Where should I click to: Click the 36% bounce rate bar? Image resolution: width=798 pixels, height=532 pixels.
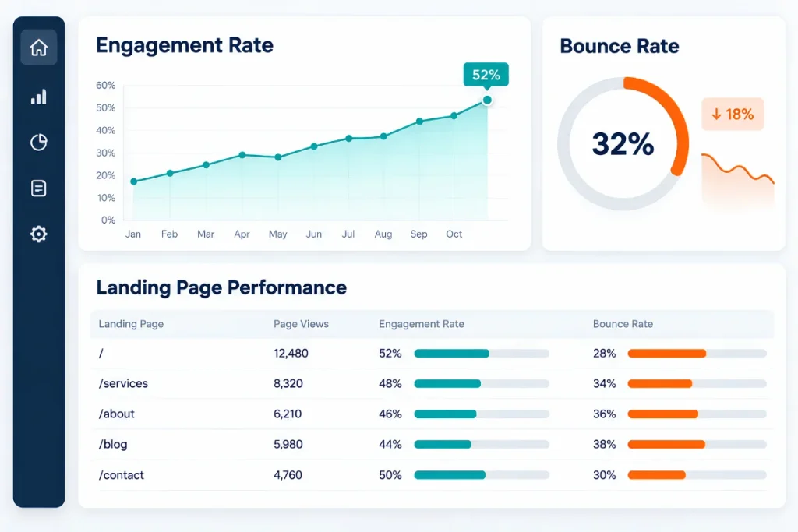coord(697,414)
